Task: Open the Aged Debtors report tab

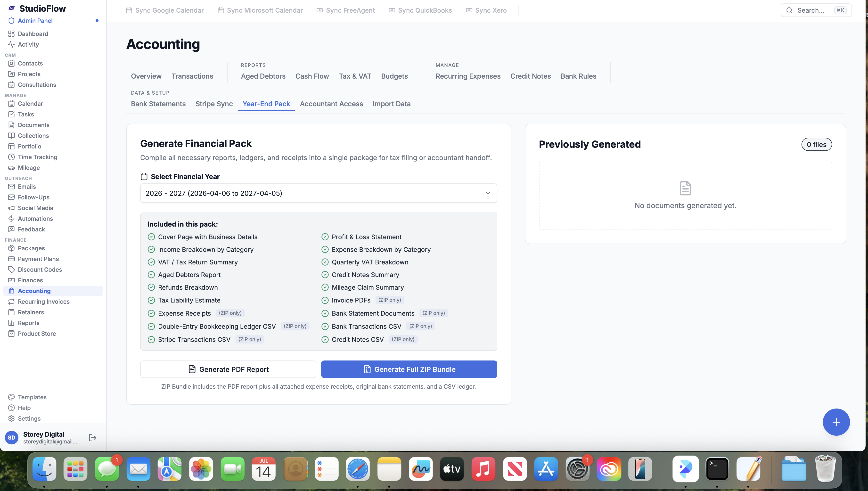Action: coord(263,76)
